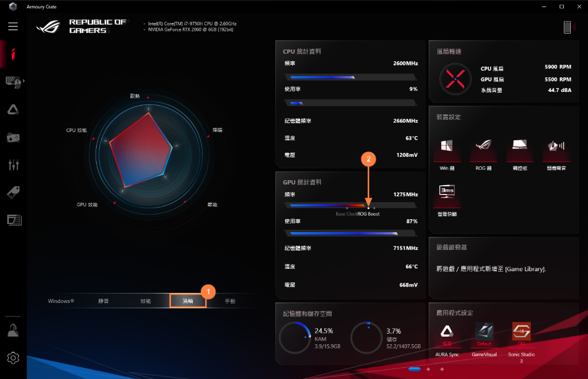Click the GPU temperature value 66°C
Viewport: 588px width, 379px height.
click(x=412, y=266)
